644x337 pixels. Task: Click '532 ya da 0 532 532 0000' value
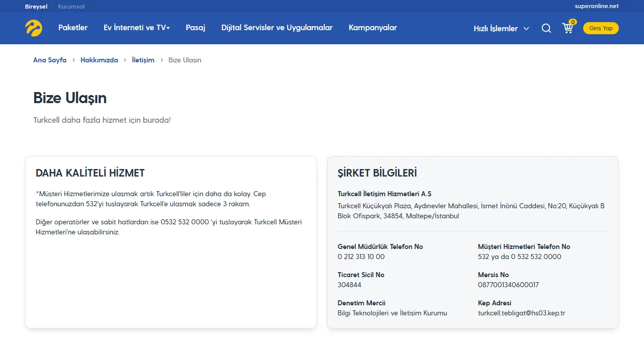pyautogui.click(x=520, y=257)
